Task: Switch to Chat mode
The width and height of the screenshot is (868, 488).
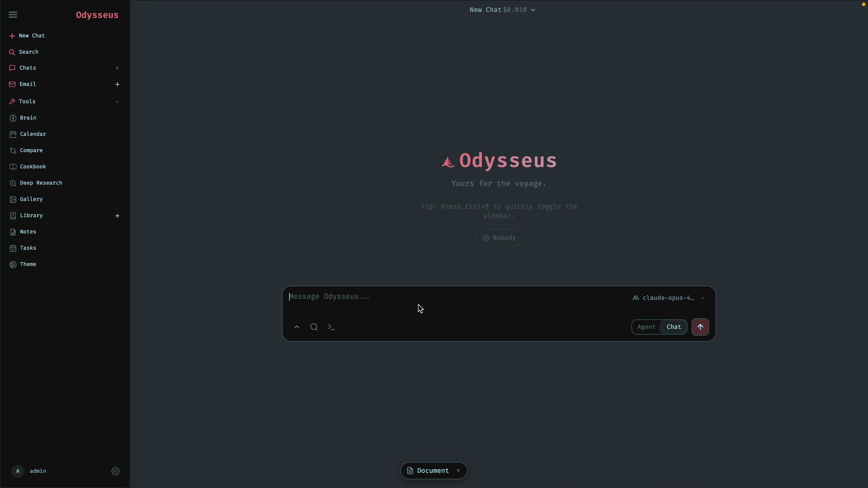Action: pyautogui.click(x=674, y=327)
